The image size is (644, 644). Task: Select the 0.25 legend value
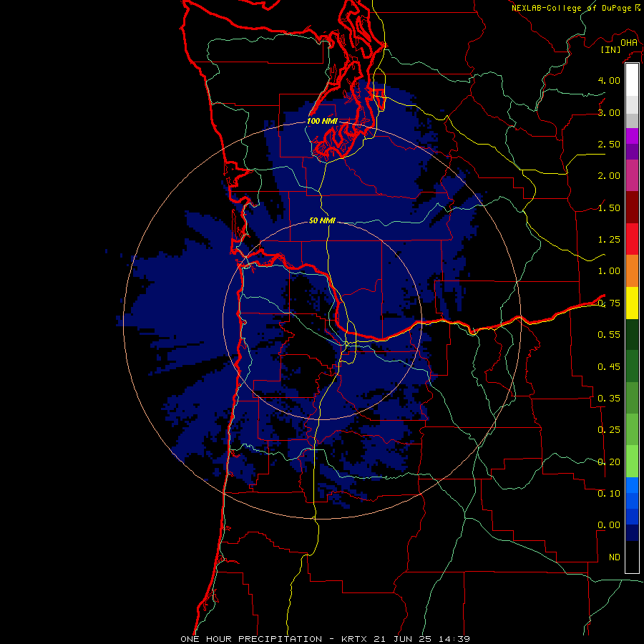pos(609,430)
